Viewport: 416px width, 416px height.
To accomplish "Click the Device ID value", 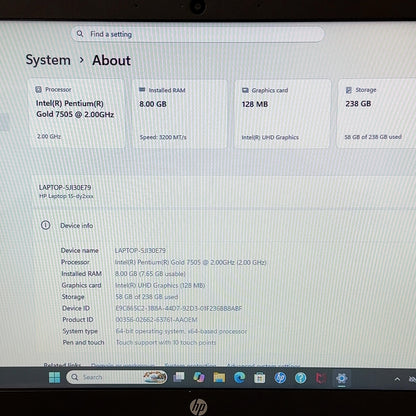I will click(179, 308).
